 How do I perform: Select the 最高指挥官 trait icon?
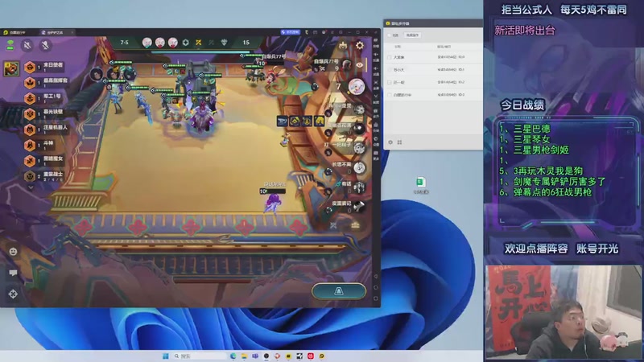(30, 83)
